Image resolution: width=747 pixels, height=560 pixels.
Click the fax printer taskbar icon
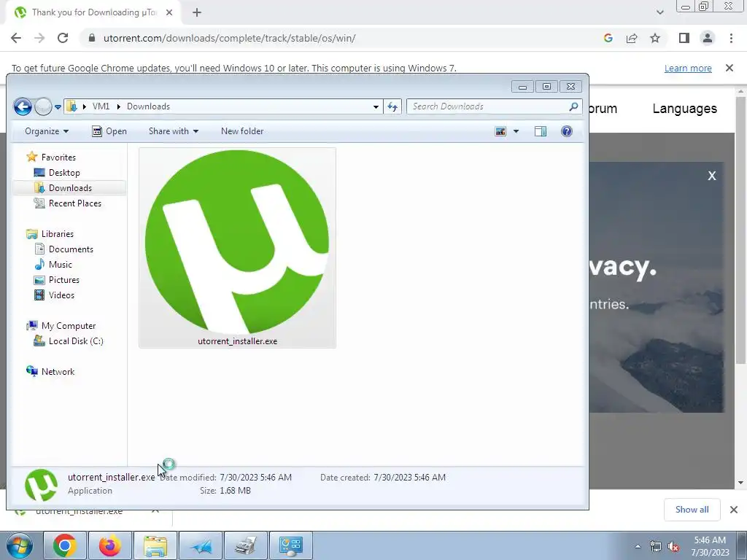(246, 545)
